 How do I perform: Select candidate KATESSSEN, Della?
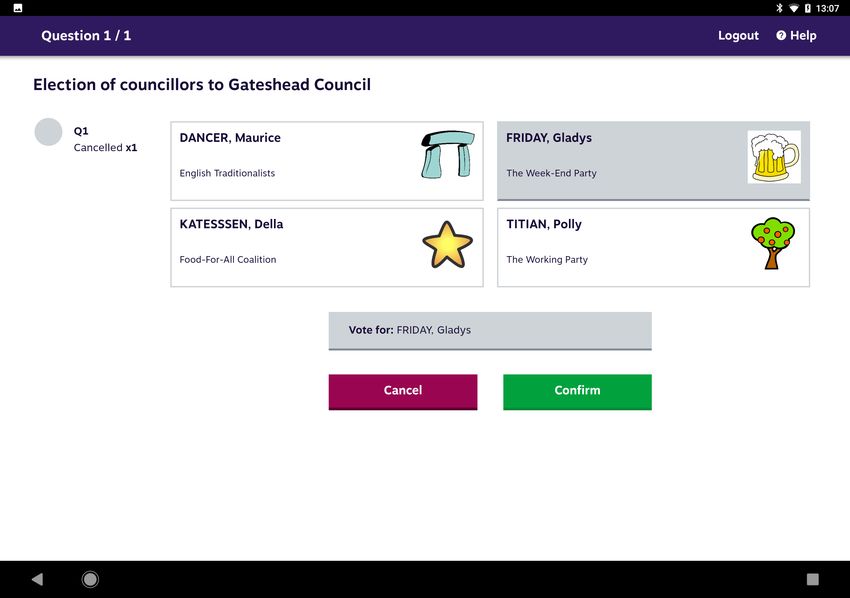(x=327, y=247)
